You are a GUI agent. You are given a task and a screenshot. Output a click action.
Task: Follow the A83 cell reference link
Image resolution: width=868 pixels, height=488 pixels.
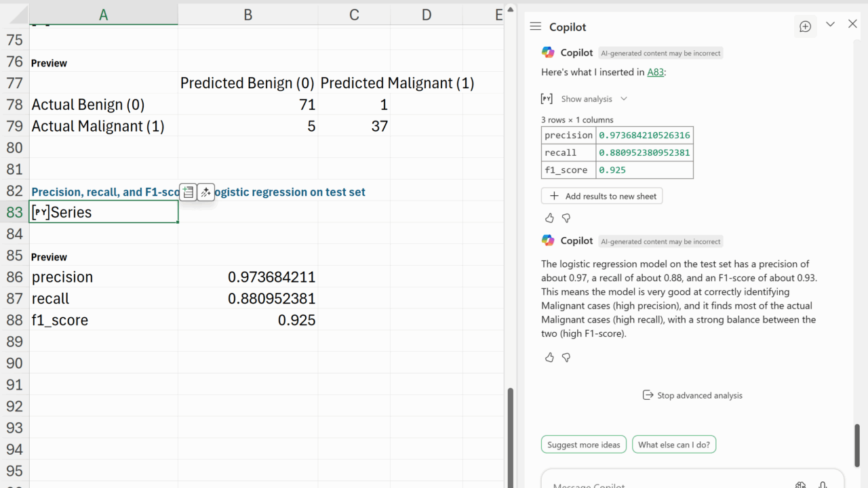pyautogui.click(x=655, y=72)
